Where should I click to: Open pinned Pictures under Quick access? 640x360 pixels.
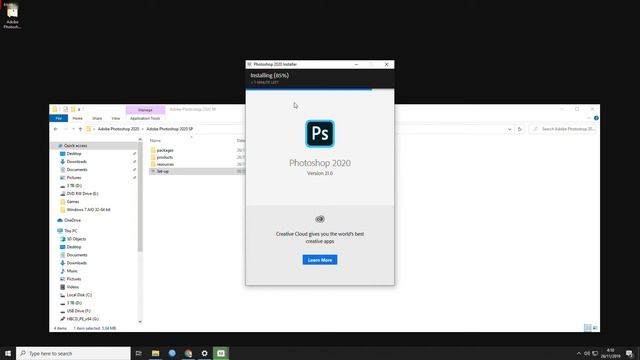(73, 178)
